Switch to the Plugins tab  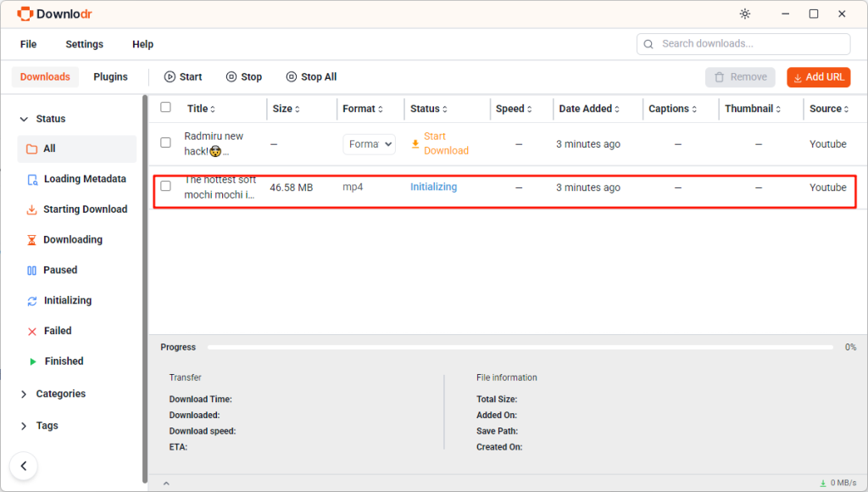tap(110, 77)
